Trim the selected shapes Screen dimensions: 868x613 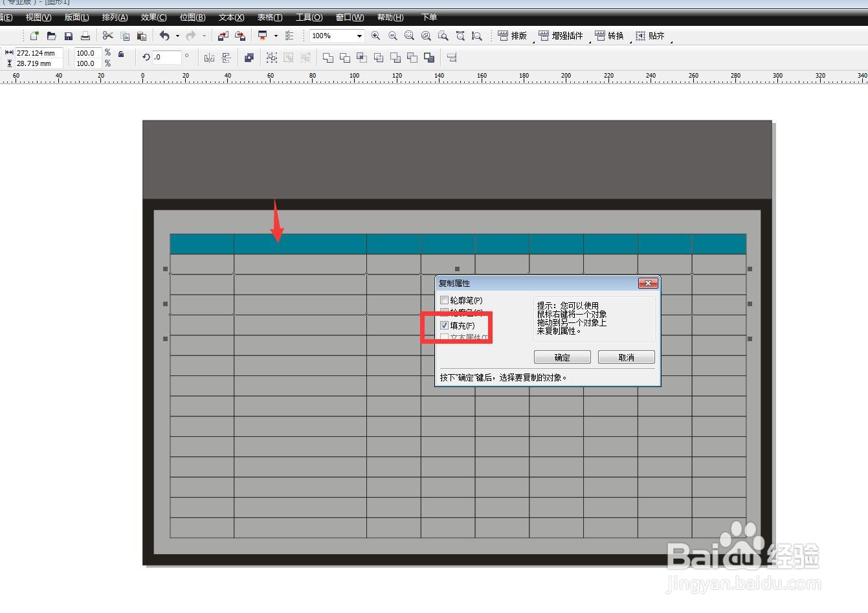click(x=345, y=58)
